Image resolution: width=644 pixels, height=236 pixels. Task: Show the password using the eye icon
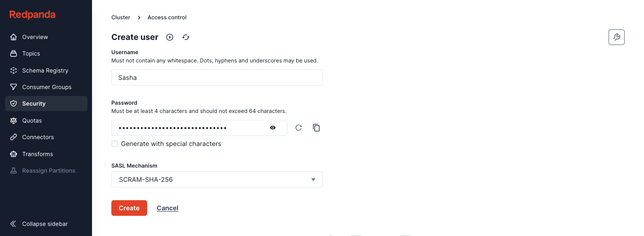(x=273, y=128)
